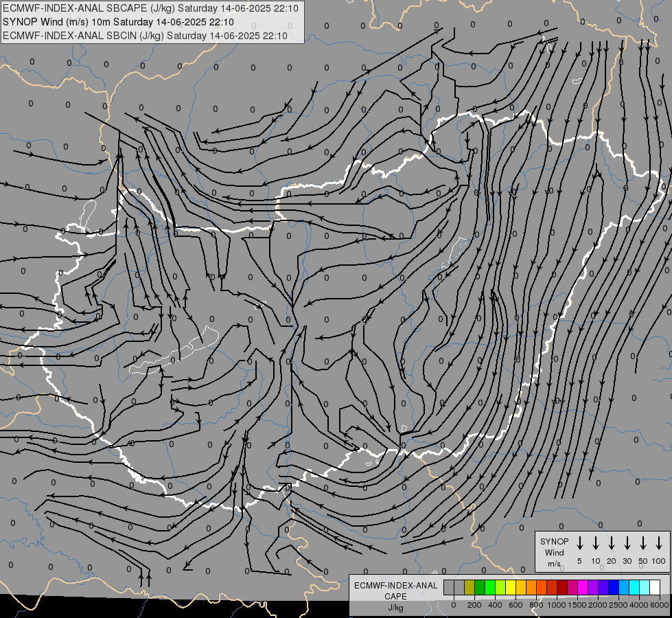Pick the dark red swatch after 1000 tick

(x=562, y=587)
